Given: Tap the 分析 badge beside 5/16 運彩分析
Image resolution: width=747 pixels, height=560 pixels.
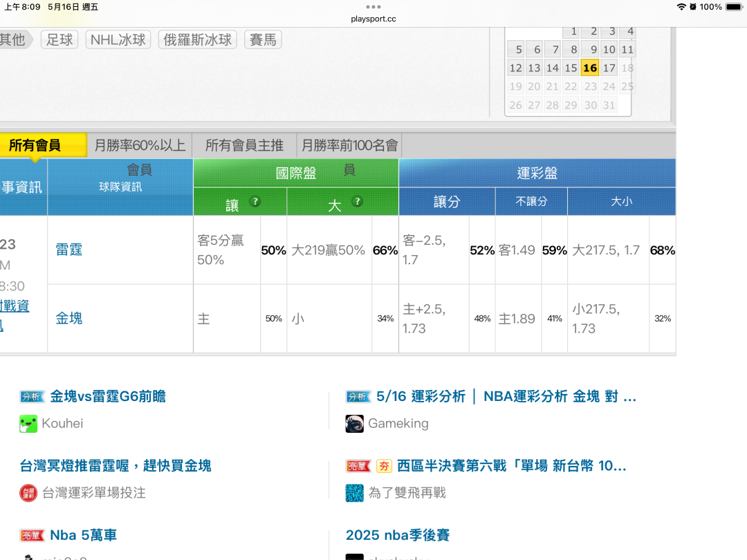Looking at the screenshot, I should click(358, 396).
